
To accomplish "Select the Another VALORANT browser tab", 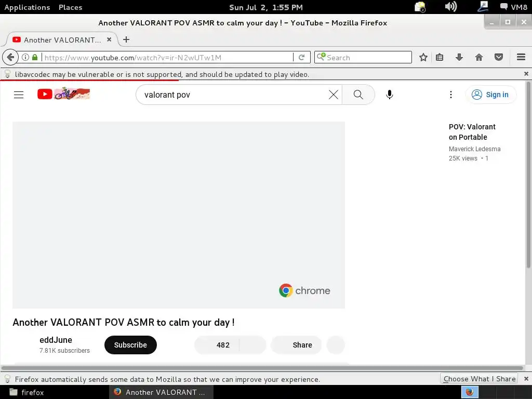I will pyautogui.click(x=62, y=39).
